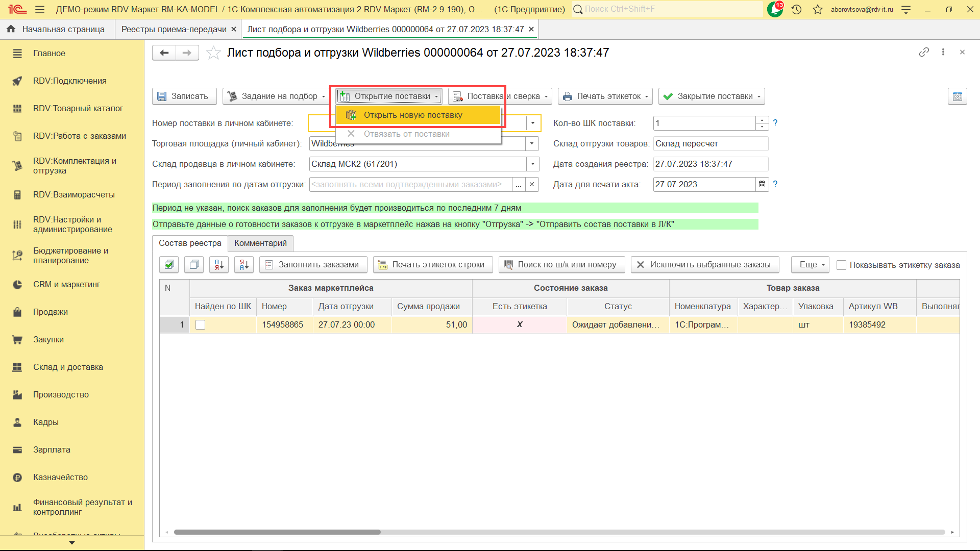Switch to the Комментарий tab
The image size is (980, 551).
tap(260, 243)
